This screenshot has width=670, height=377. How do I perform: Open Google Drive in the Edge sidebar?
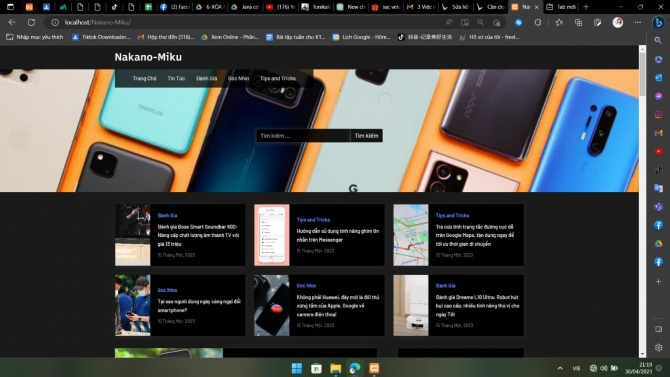[658, 243]
